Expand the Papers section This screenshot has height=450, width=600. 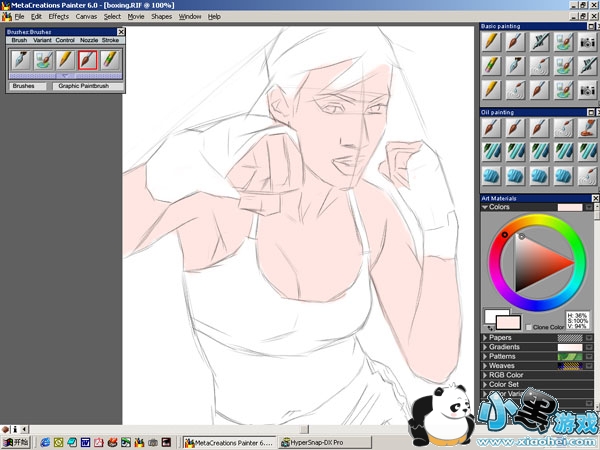click(x=485, y=338)
